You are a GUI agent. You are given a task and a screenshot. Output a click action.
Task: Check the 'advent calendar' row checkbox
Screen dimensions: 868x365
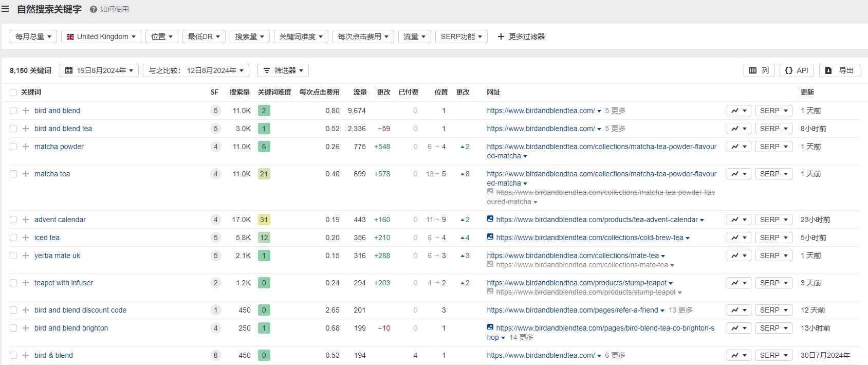tap(13, 220)
